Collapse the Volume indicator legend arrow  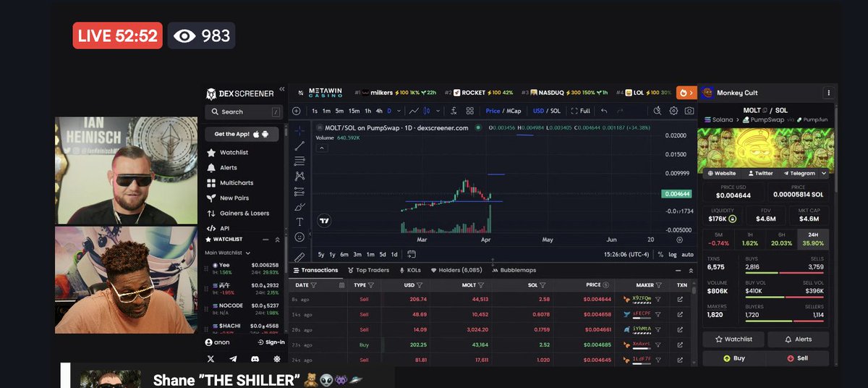point(322,148)
